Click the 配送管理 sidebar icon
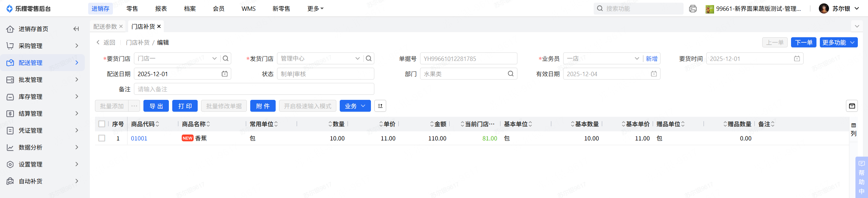This screenshot has height=198, width=868. point(10,63)
